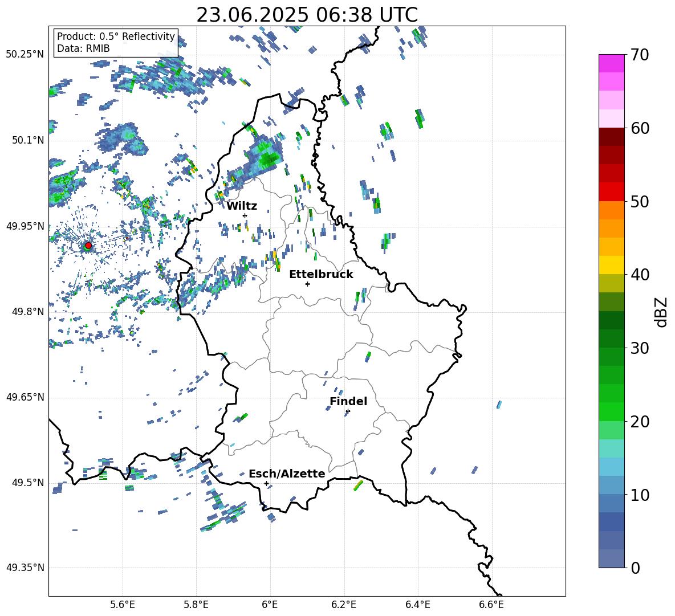Click the Wiltz station cross marker
The image size is (675, 616).
pos(245,215)
